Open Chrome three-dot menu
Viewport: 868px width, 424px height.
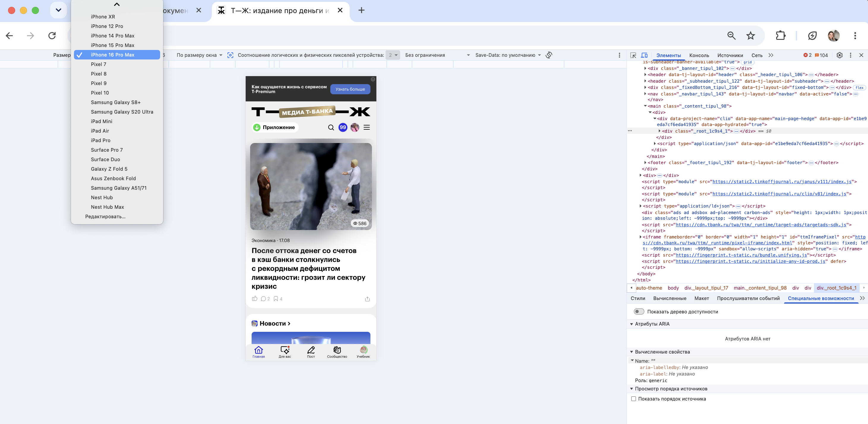[x=855, y=35]
